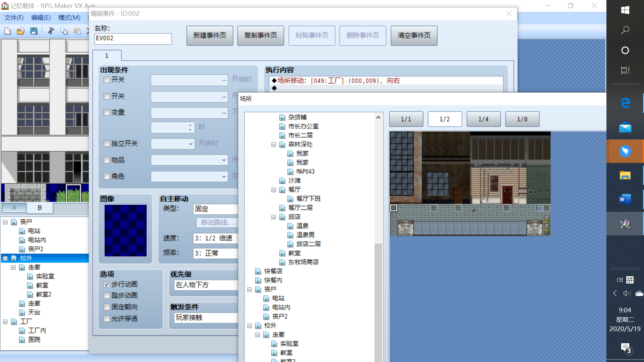Screen dimensions: 644x362
Task: Open the 文件(F) menu
Action: coord(14,18)
